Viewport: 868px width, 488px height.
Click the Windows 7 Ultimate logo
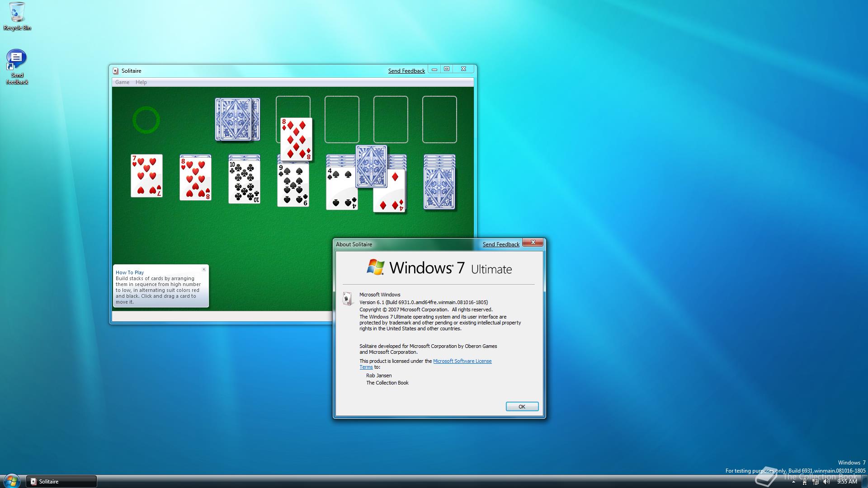click(x=439, y=268)
